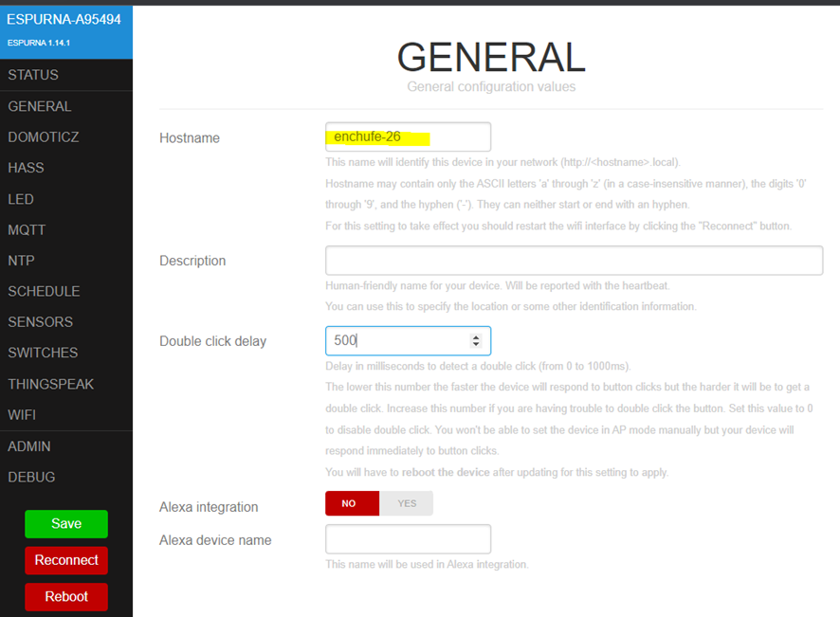
Task: Click the Double click delay stepper arrows
Action: (476, 340)
